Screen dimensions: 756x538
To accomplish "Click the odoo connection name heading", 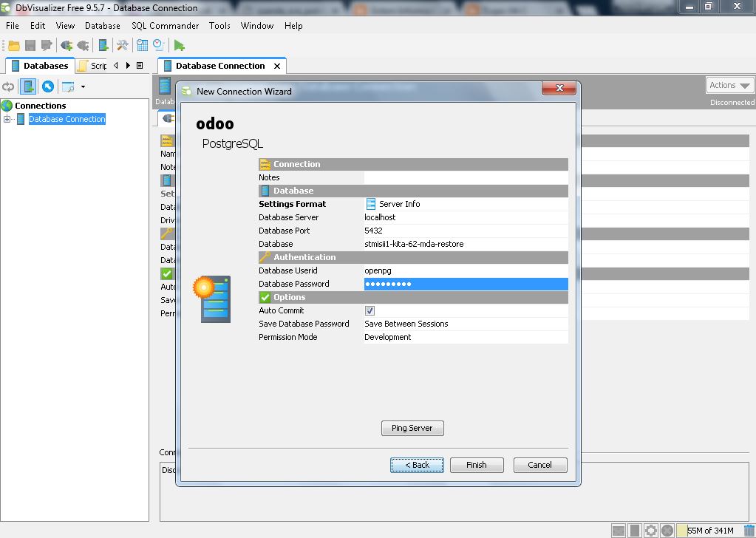I will tap(215, 124).
